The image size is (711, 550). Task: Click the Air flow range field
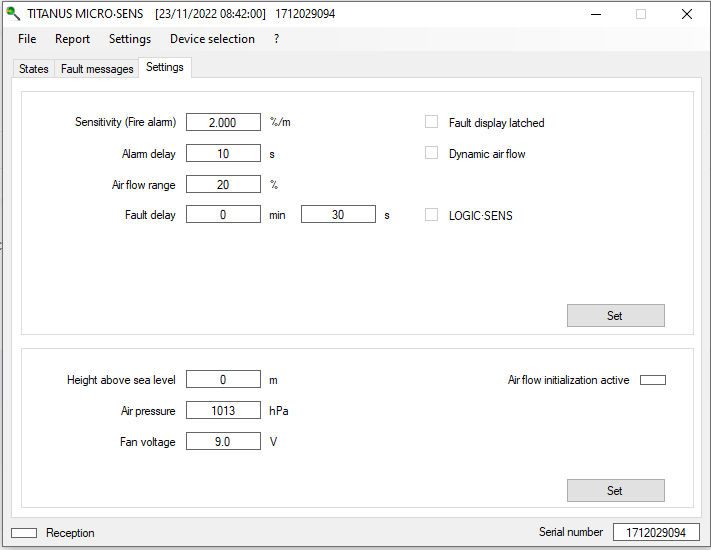point(223,184)
